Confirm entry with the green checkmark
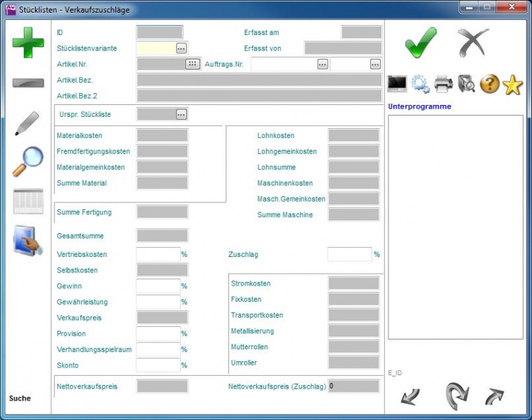The width and height of the screenshot is (532, 420). point(421,43)
